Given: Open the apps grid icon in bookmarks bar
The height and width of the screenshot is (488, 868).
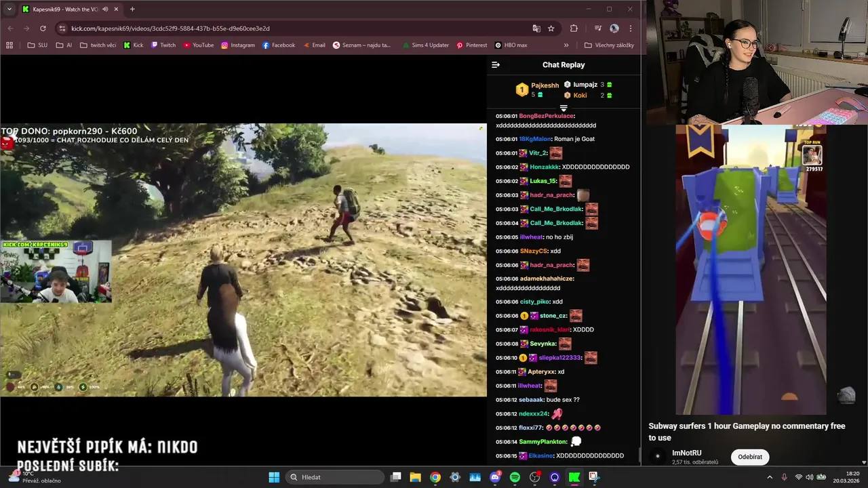Looking at the screenshot, I should [9, 45].
